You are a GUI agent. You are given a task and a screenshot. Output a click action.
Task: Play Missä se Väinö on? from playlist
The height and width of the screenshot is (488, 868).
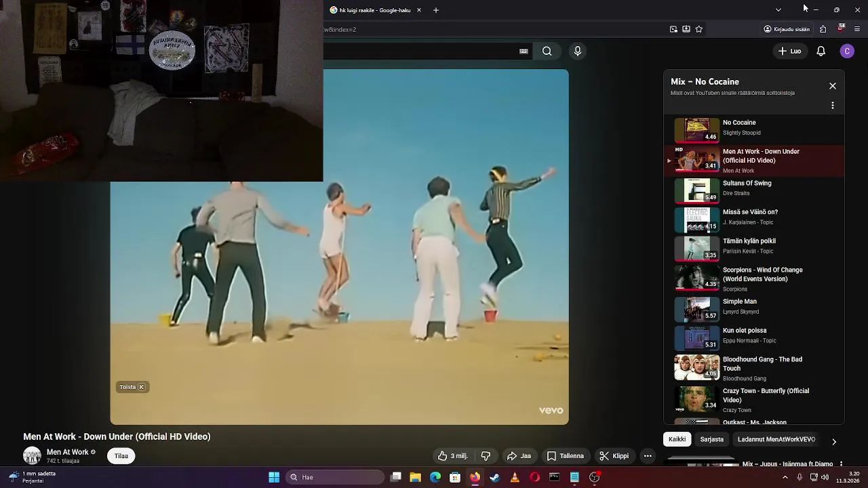coord(754,220)
